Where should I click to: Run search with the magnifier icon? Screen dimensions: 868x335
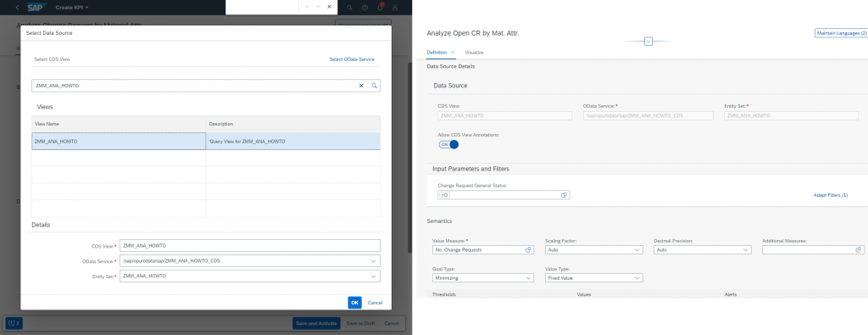coord(374,86)
